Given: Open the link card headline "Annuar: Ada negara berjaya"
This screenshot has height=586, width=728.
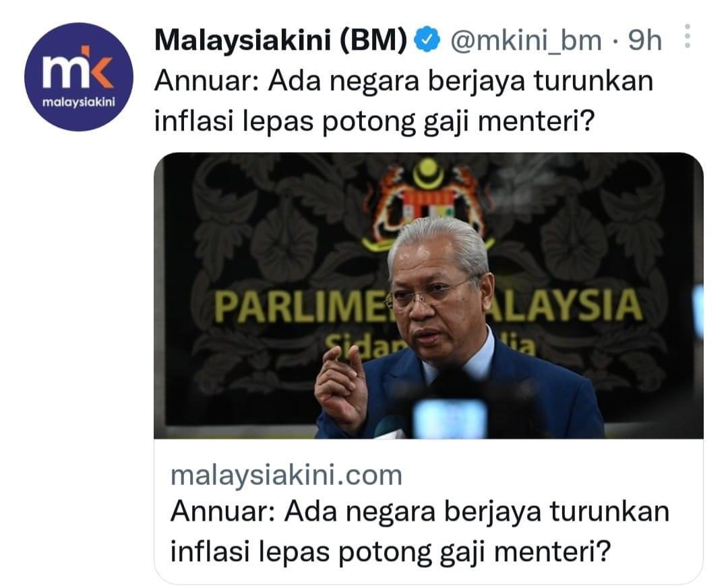Looking at the screenshot, I should (x=420, y=512).
